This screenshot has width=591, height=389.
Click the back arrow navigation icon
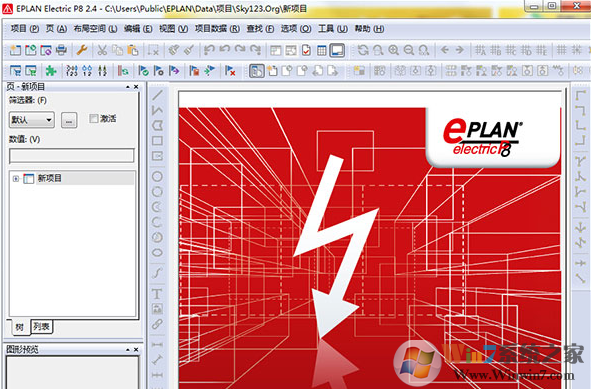coord(445,50)
